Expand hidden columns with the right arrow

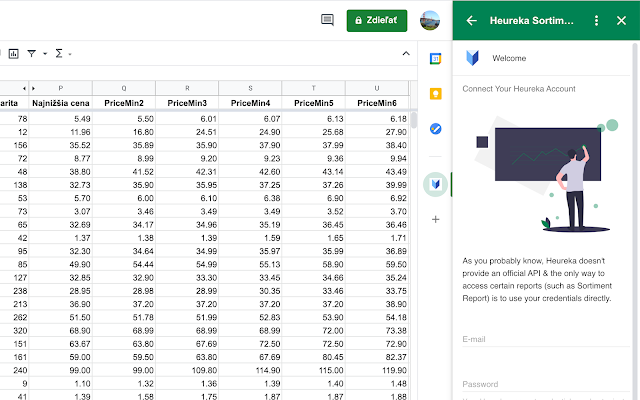pos(33,88)
